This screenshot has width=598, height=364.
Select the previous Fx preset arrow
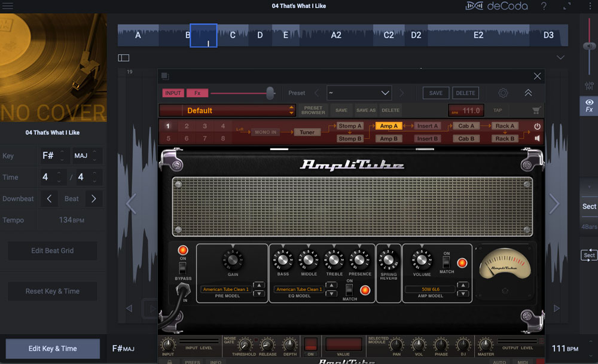[x=316, y=93]
